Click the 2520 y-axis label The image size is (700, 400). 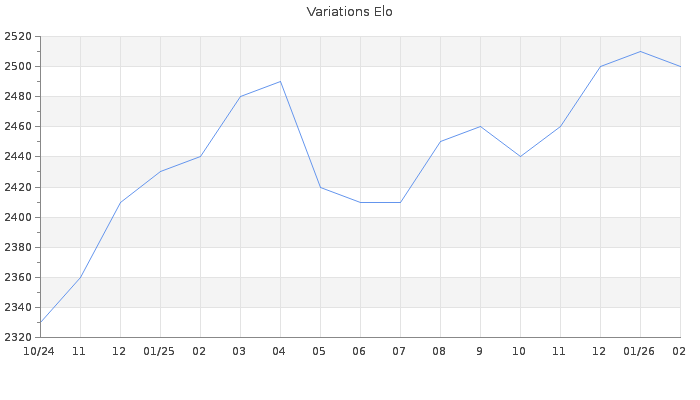point(18,37)
